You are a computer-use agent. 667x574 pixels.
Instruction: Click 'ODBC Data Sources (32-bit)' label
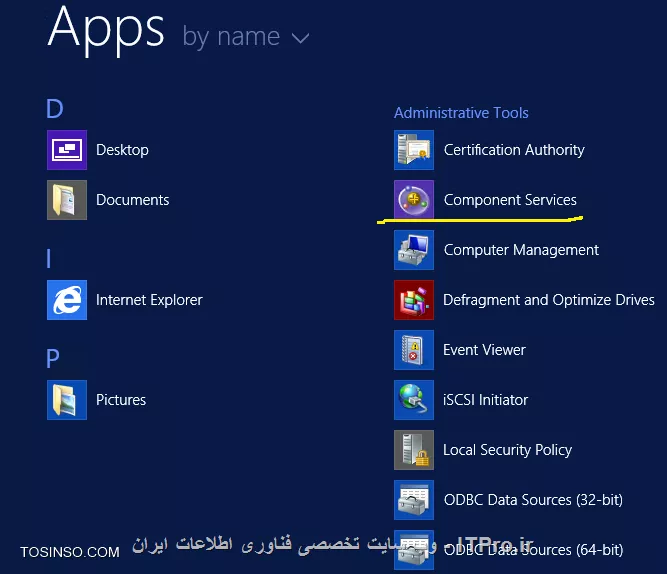coord(533,500)
